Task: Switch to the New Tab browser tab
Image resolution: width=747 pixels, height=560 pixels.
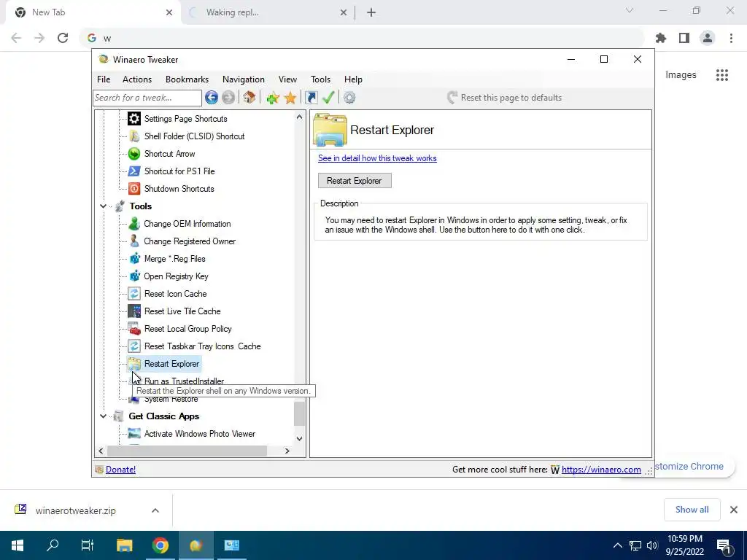Action: click(93, 12)
